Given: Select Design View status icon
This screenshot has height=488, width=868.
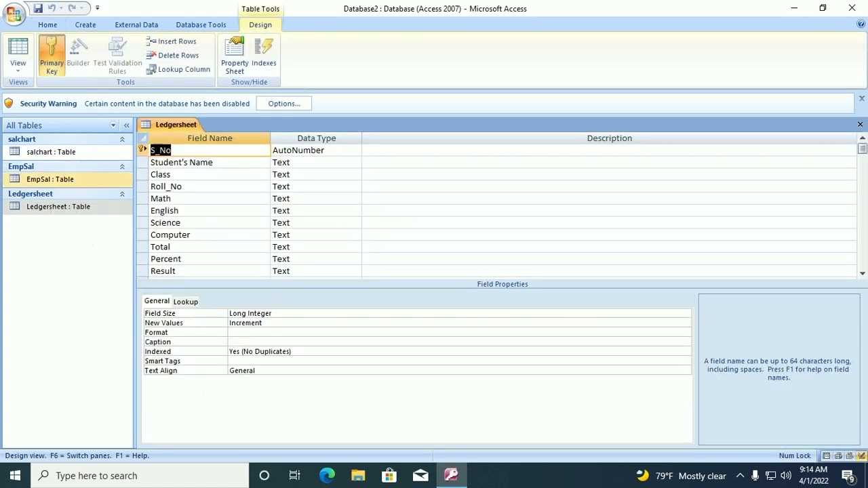Looking at the screenshot, I should tap(861, 455).
